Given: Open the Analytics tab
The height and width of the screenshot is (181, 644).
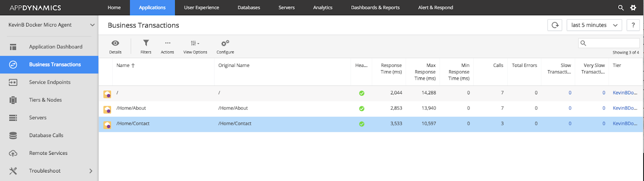Looking at the screenshot, I should 323,8.
